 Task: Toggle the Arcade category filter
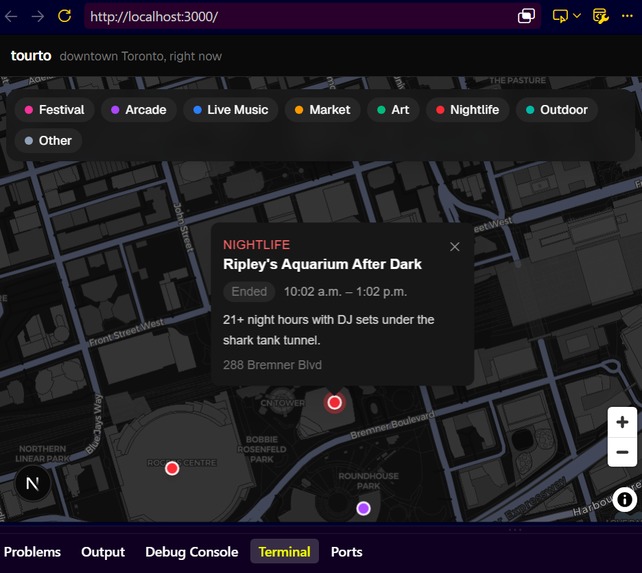[139, 110]
